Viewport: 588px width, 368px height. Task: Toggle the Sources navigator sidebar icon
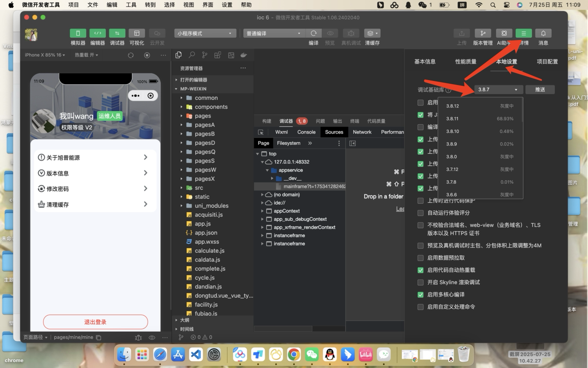pyautogui.click(x=353, y=143)
